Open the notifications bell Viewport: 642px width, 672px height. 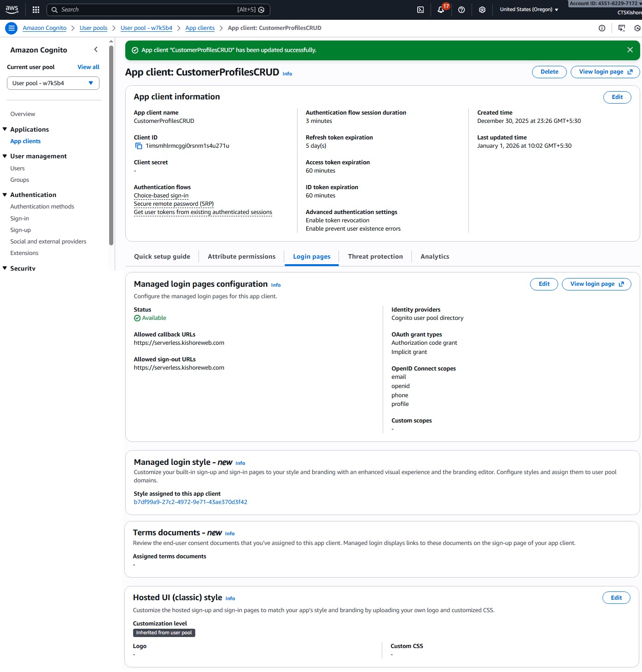coord(441,10)
